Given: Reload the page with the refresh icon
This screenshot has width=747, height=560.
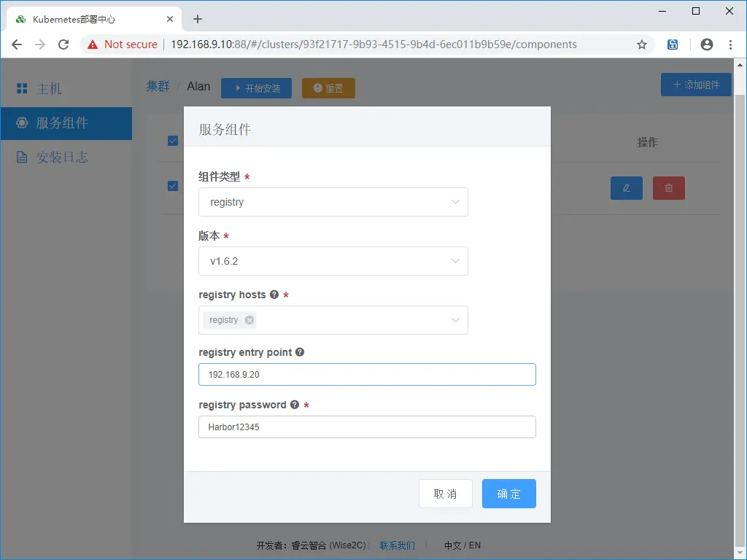Looking at the screenshot, I should [x=63, y=44].
